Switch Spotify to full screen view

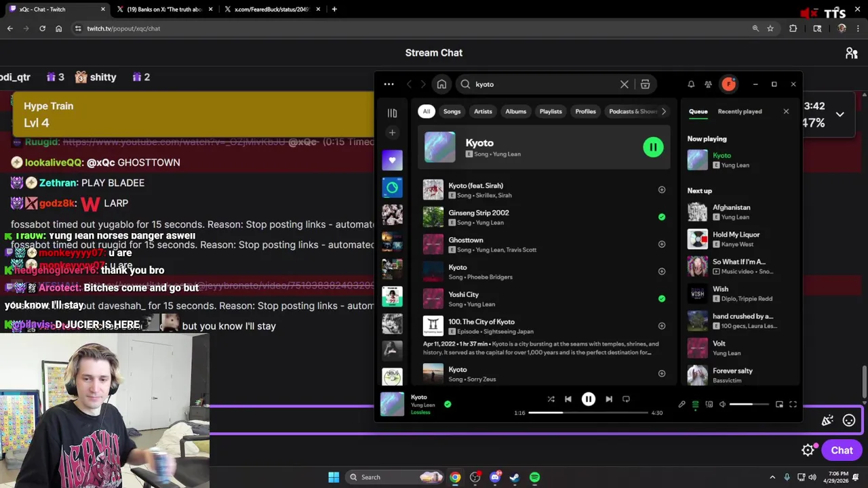click(x=793, y=405)
